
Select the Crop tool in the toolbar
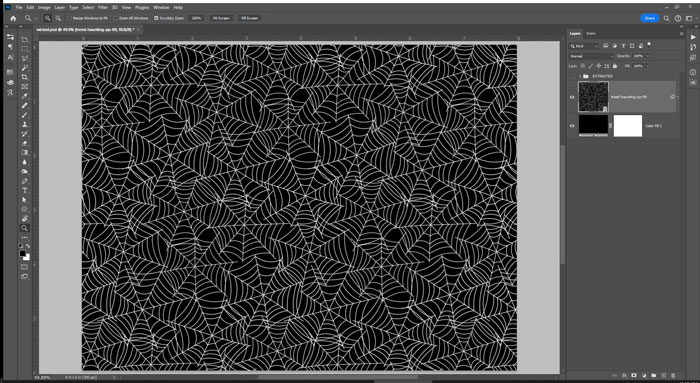tap(25, 77)
